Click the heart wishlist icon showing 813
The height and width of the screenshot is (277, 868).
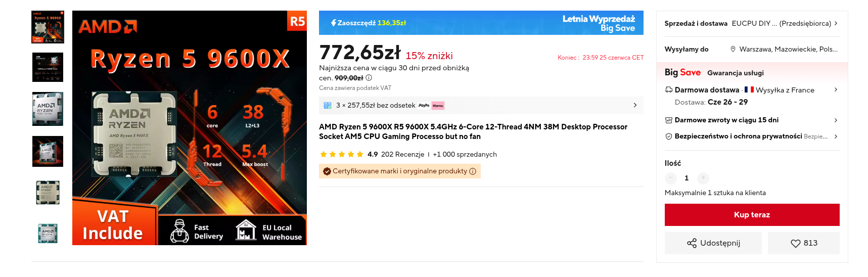796,243
